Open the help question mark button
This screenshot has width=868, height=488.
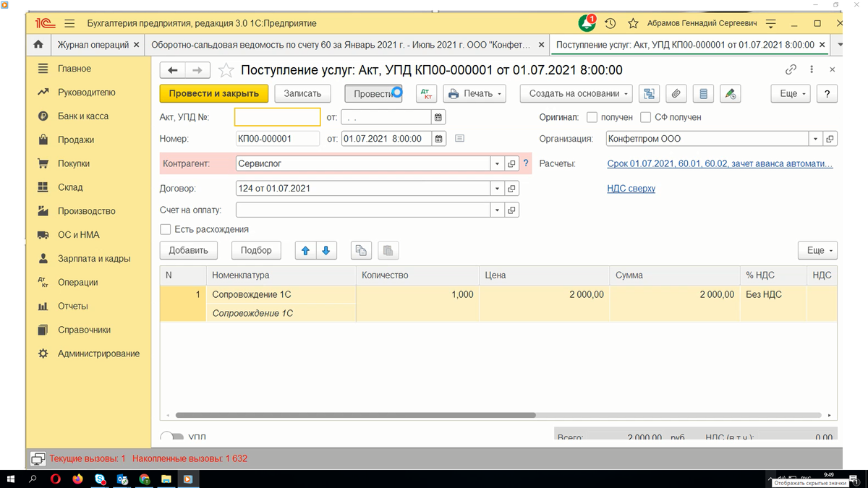(x=827, y=93)
